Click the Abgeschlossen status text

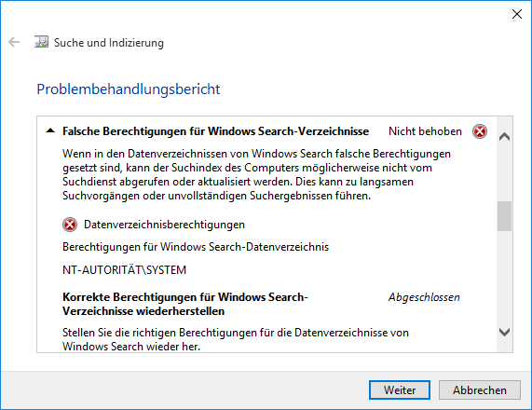[424, 297]
